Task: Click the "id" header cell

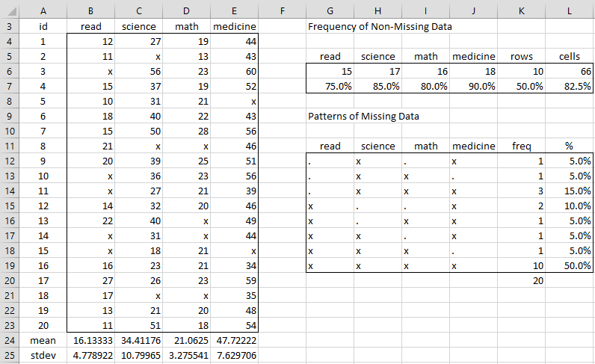Action: coord(42,27)
